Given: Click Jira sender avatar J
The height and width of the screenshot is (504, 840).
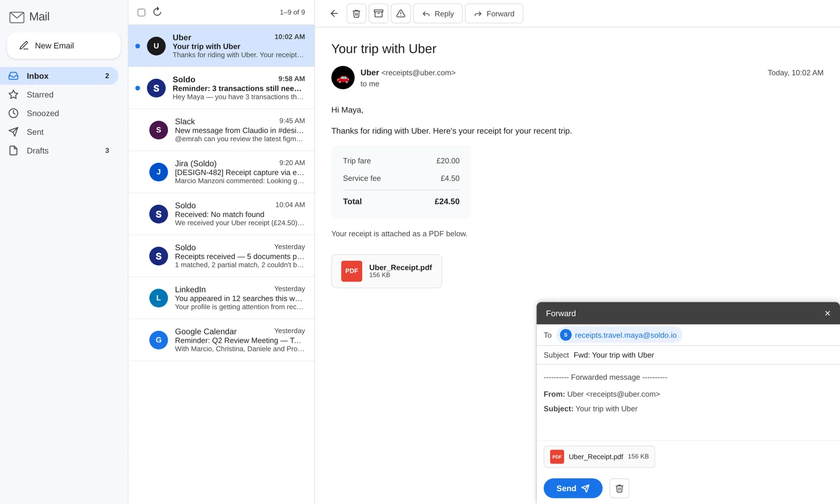Looking at the screenshot, I should click(159, 172).
